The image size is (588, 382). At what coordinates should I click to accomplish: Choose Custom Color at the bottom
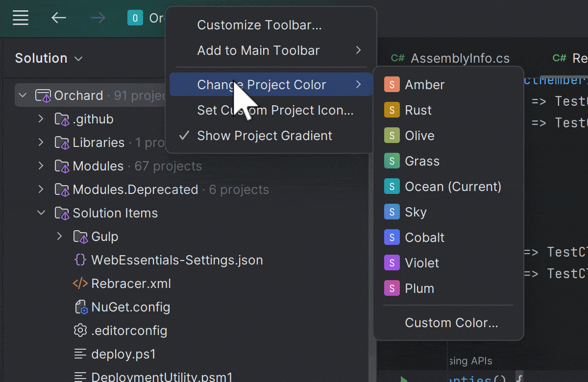click(x=451, y=323)
